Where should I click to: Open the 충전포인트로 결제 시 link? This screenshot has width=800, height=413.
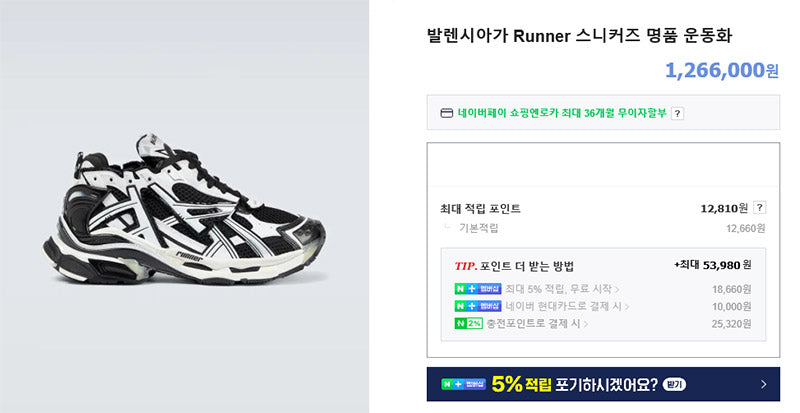coord(533,323)
